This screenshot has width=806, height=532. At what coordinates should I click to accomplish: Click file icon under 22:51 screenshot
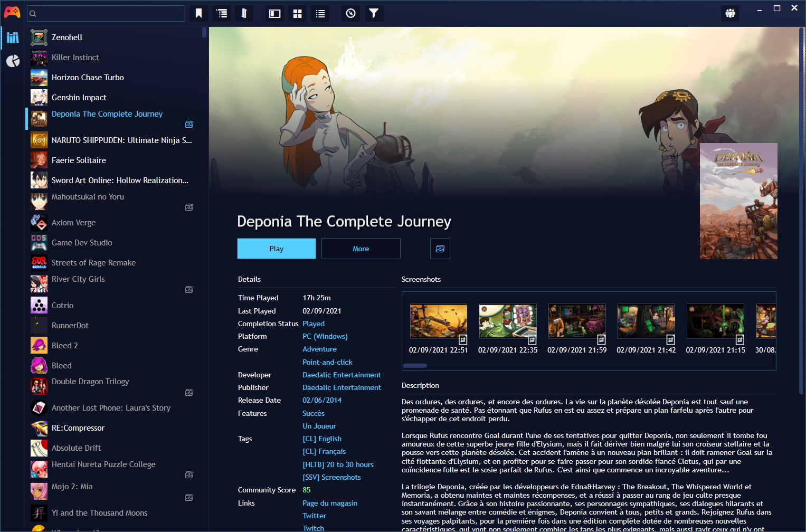(x=463, y=340)
